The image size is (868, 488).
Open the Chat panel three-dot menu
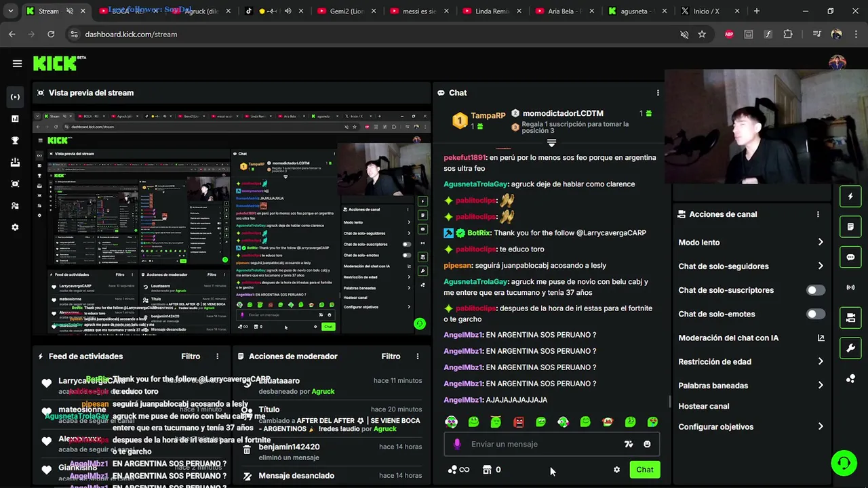pos(657,93)
